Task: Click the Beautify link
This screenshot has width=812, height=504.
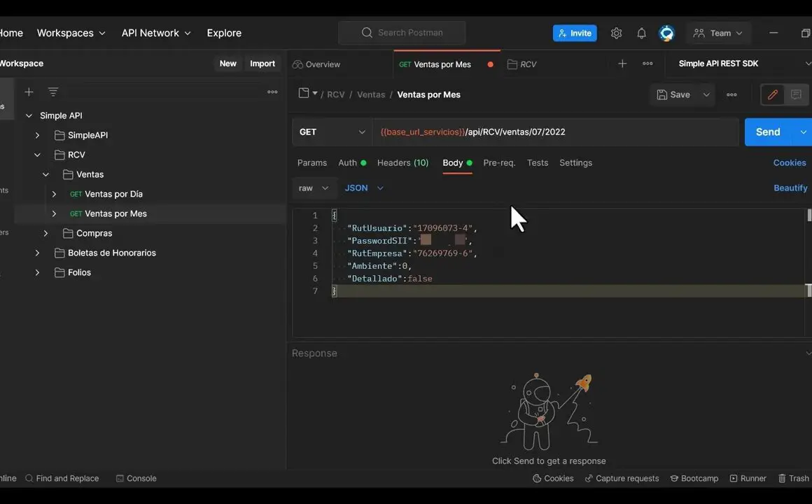Action: (x=790, y=188)
